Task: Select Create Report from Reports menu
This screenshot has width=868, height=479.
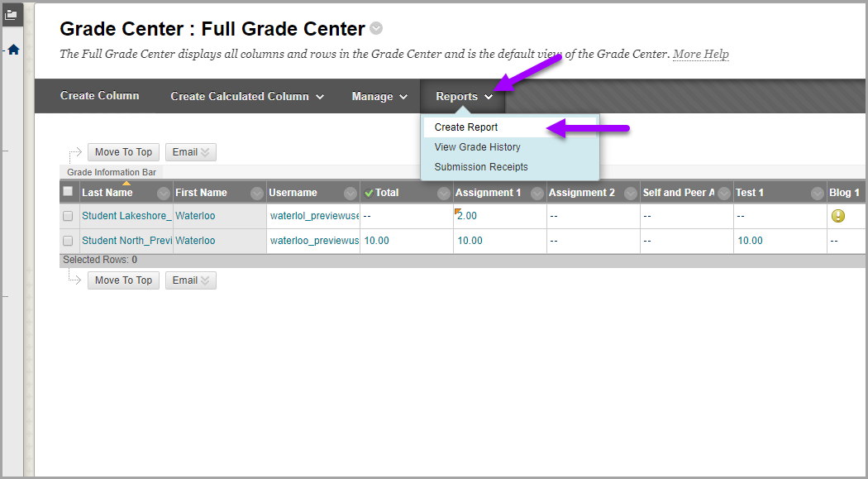Action: (x=466, y=127)
